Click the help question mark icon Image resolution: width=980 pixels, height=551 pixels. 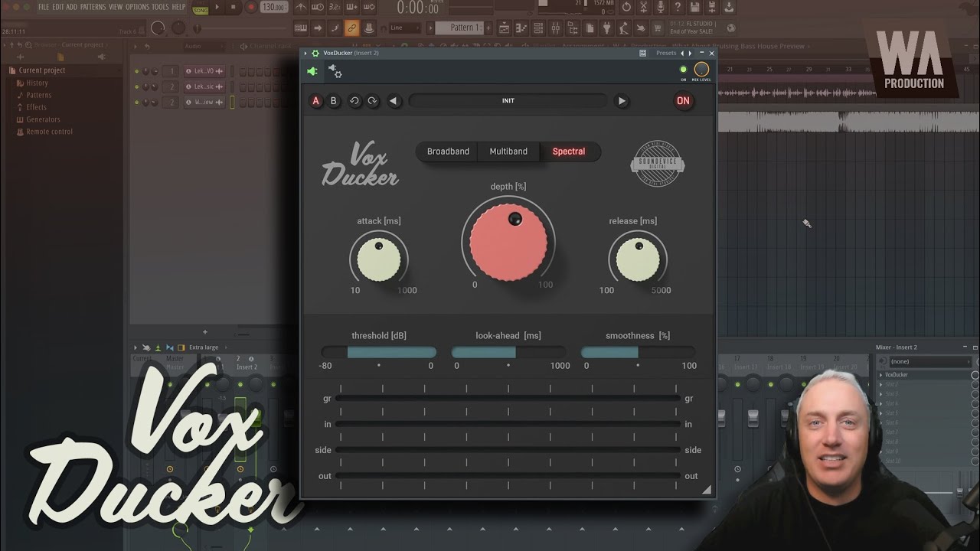coord(678,7)
